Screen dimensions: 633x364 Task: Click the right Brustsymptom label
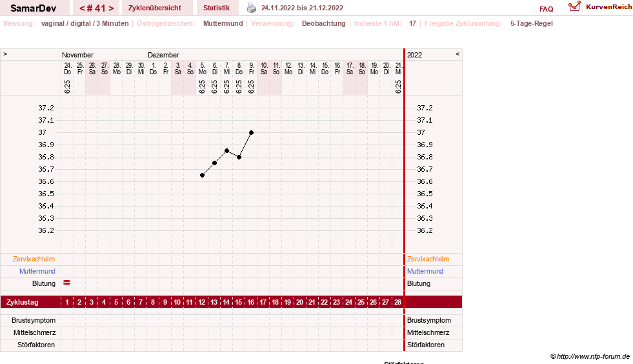point(429,320)
